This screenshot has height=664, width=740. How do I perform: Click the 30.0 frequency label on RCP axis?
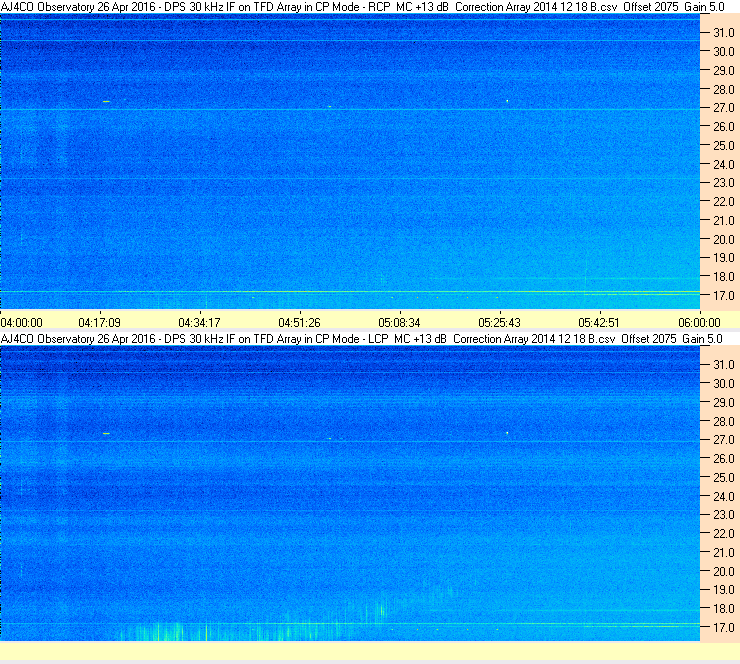pyautogui.click(x=724, y=52)
